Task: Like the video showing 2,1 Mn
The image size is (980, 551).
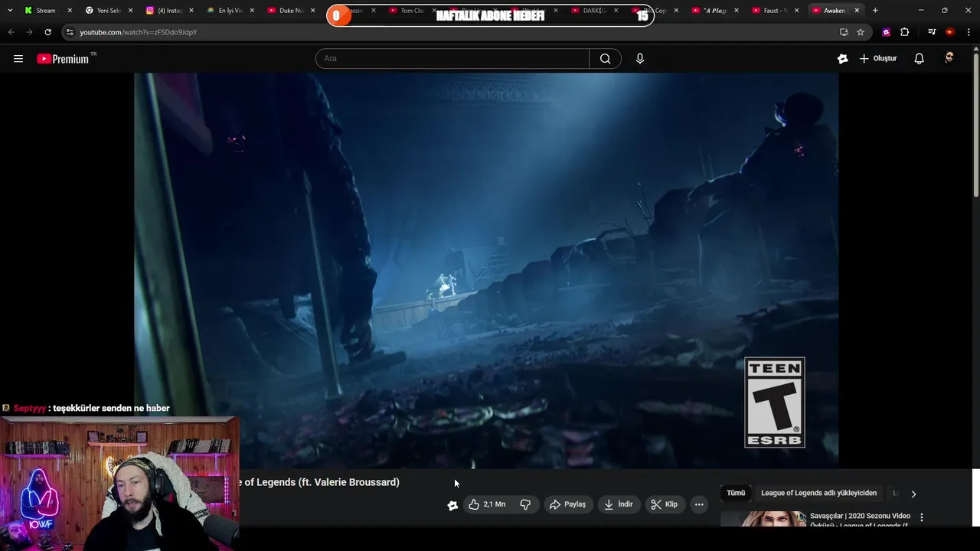Action: (x=487, y=504)
